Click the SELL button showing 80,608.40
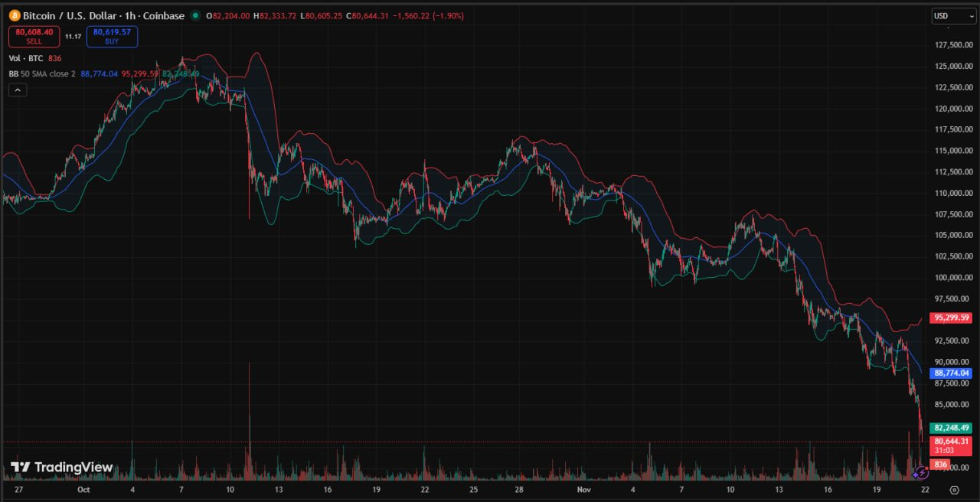This screenshot has width=980, height=502. tap(34, 36)
